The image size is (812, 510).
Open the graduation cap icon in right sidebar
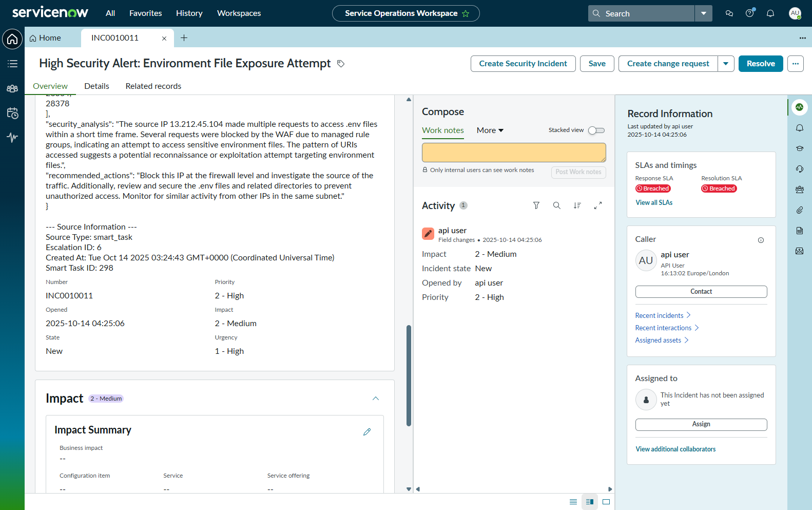tap(800, 148)
